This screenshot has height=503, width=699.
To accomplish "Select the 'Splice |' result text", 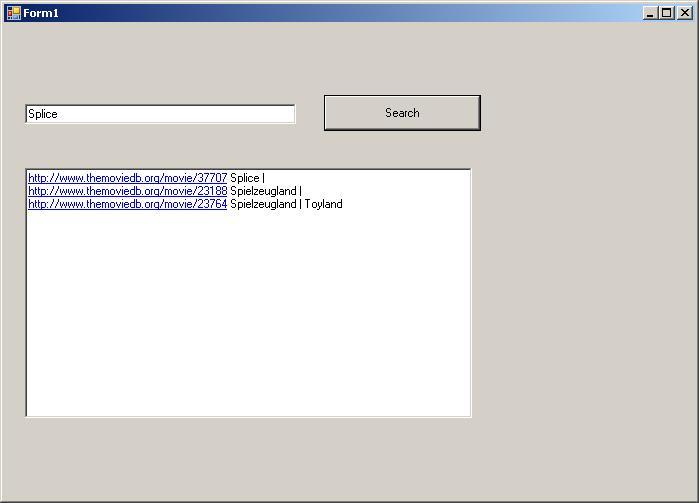I will [x=247, y=178].
